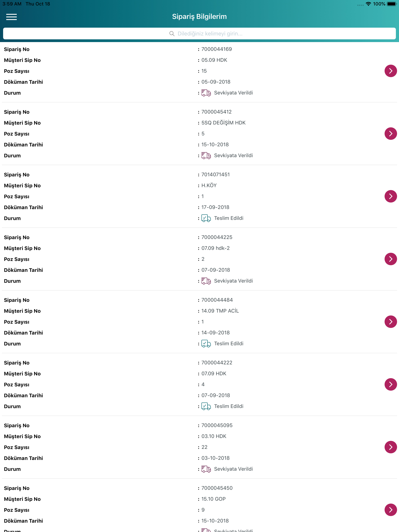The image size is (399, 532).
Task: Select the Sevkiyata Verildi status of 7000045412
Action: click(233, 155)
